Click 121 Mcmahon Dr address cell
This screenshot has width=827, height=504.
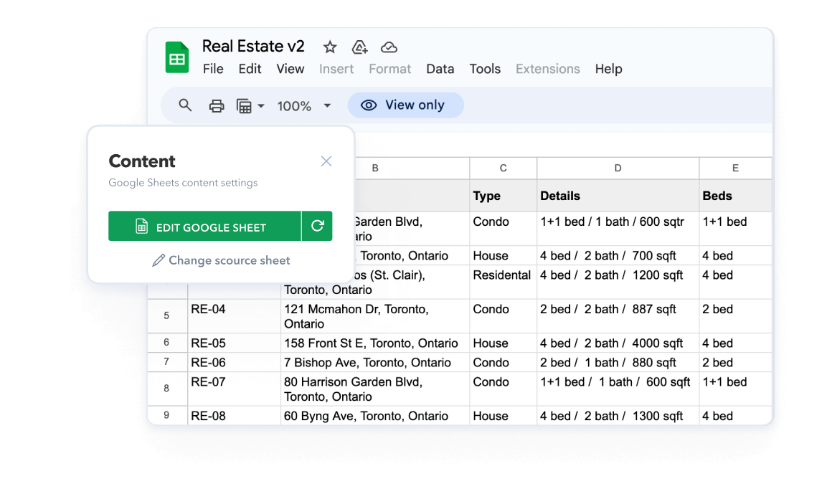click(375, 315)
